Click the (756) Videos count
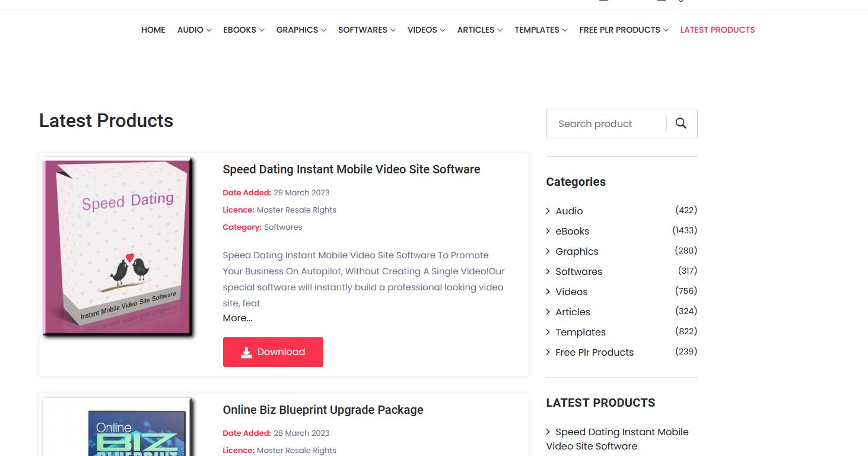 686,291
